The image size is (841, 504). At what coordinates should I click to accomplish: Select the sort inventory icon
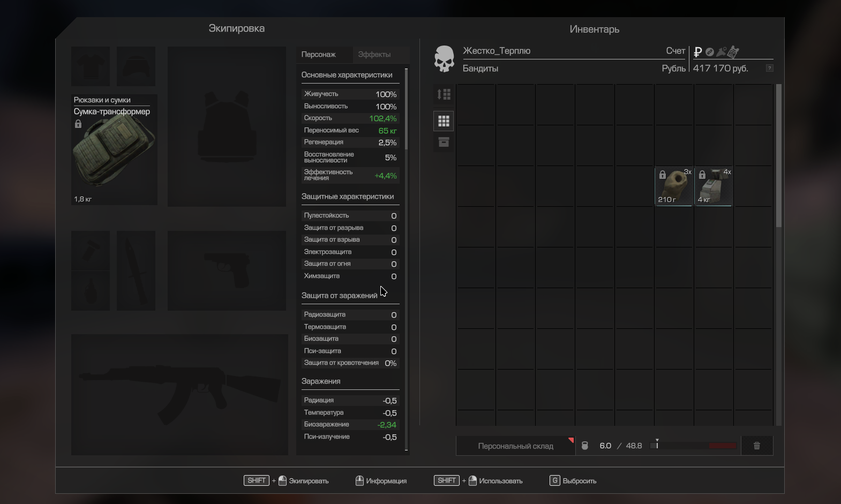point(444,95)
